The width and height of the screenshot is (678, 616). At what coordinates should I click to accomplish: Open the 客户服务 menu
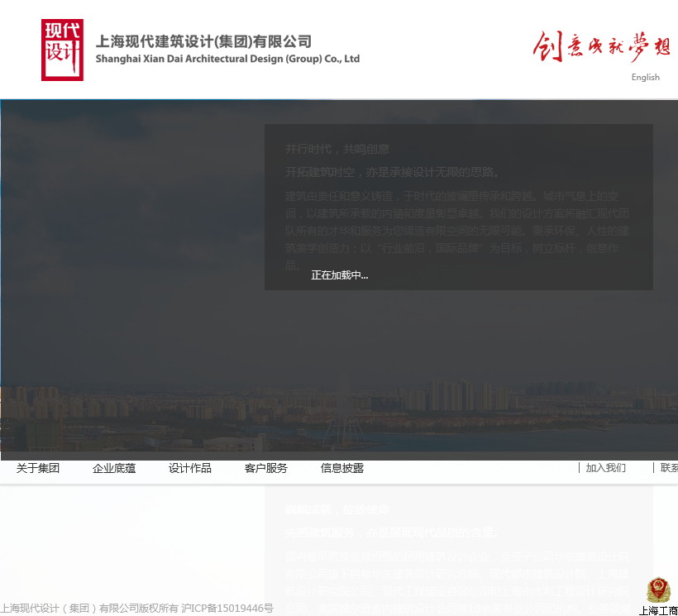click(266, 468)
